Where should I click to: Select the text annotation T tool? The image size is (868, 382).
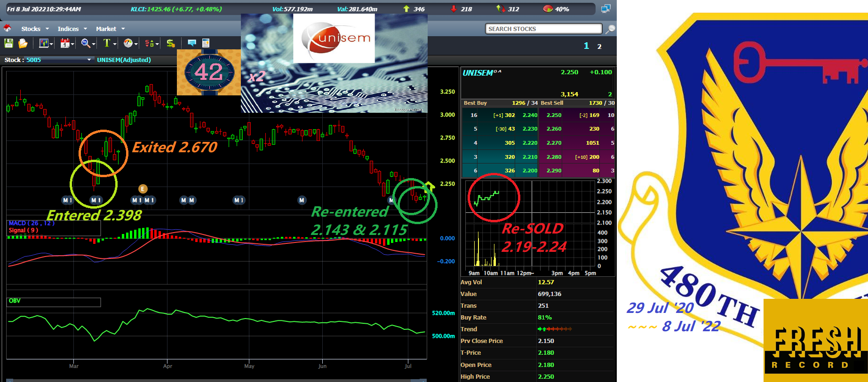pyautogui.click(x=106, y=43)
